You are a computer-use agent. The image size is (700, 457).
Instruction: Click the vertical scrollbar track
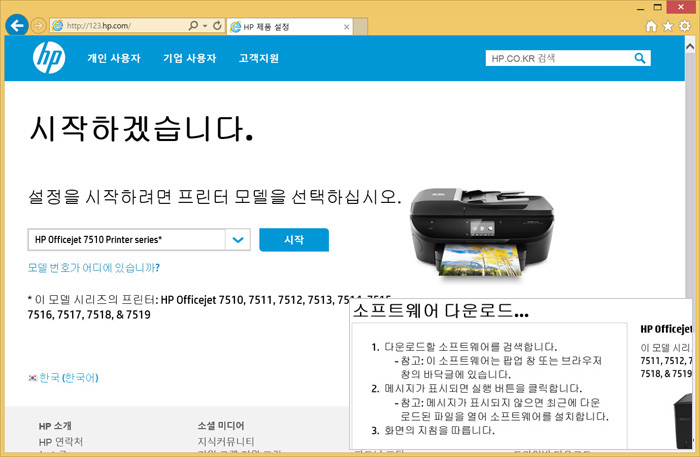click(690, 174)
